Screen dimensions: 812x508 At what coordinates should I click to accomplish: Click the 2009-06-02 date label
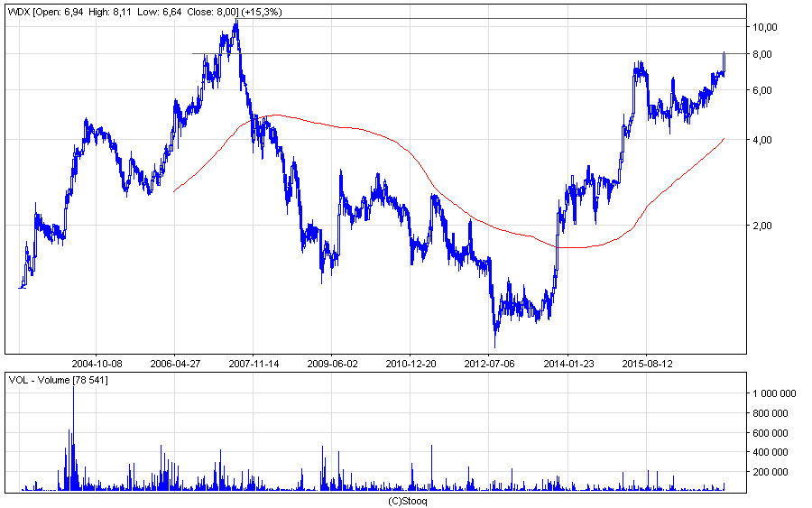point(332,364)
